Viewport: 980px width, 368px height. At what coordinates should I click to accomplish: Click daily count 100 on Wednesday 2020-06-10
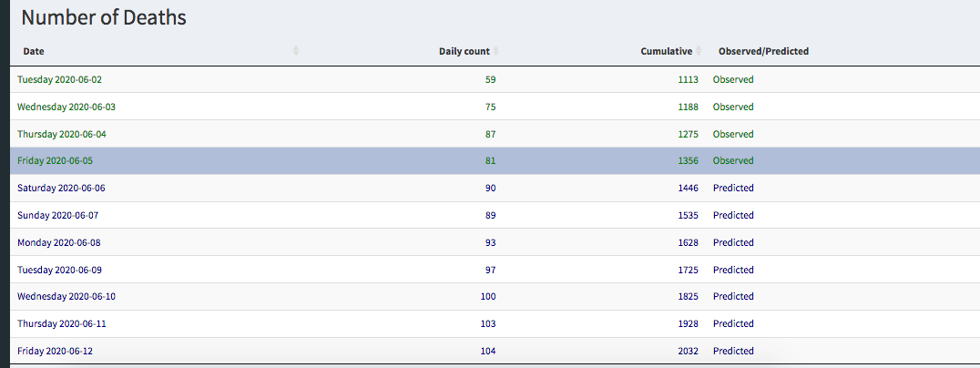(x=488, y=297)
